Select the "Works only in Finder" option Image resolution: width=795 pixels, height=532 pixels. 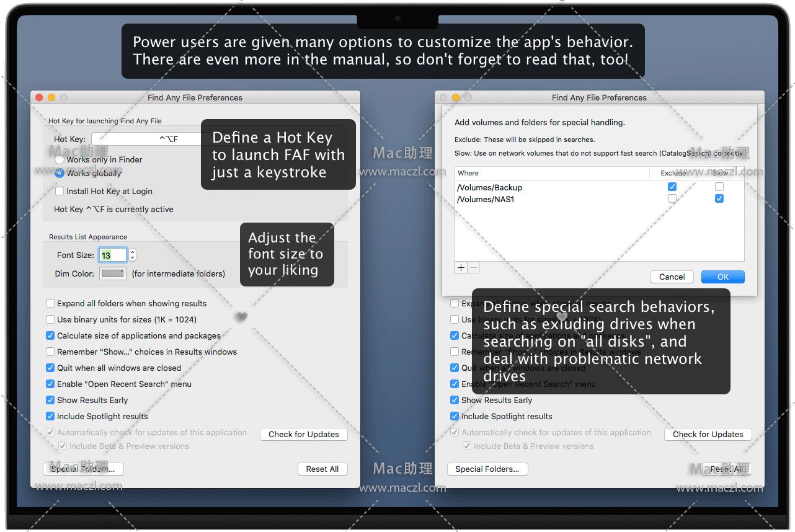(60, 159)
